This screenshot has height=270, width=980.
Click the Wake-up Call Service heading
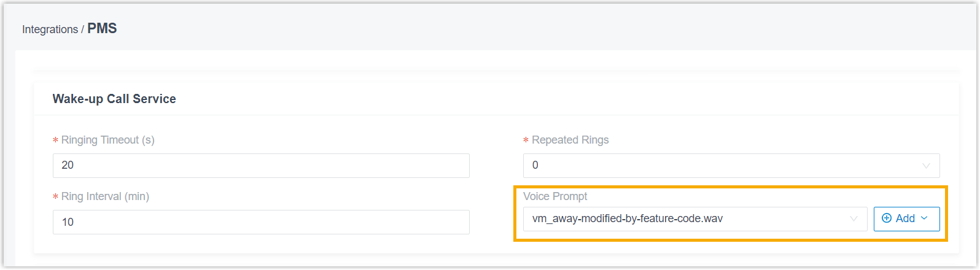pyautogui.click(x=114, y=99)
